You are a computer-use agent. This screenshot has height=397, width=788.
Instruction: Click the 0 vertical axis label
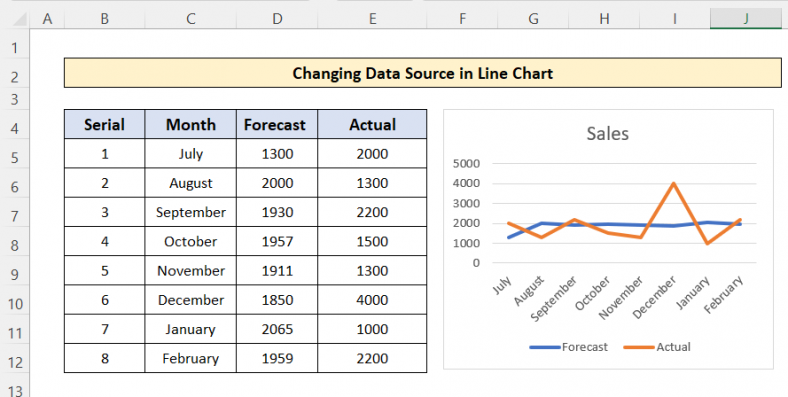click(476, 263)
